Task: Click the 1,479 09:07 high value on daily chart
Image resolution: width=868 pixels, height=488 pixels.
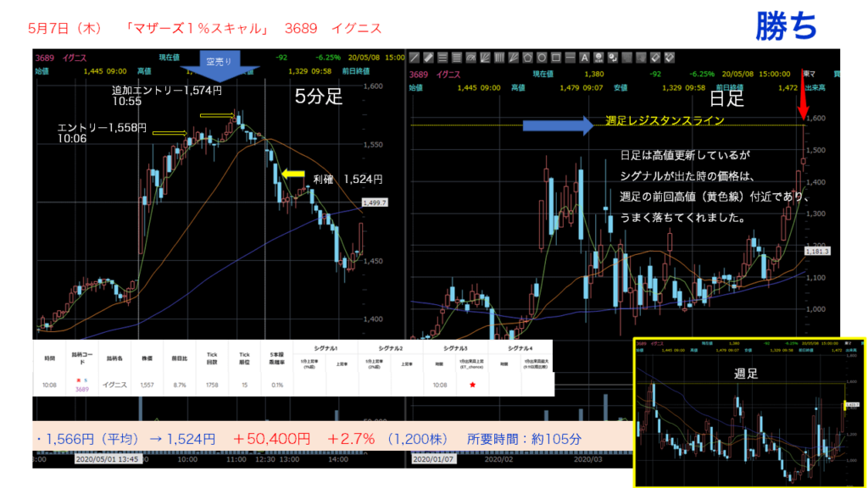Action: (581, 88)
